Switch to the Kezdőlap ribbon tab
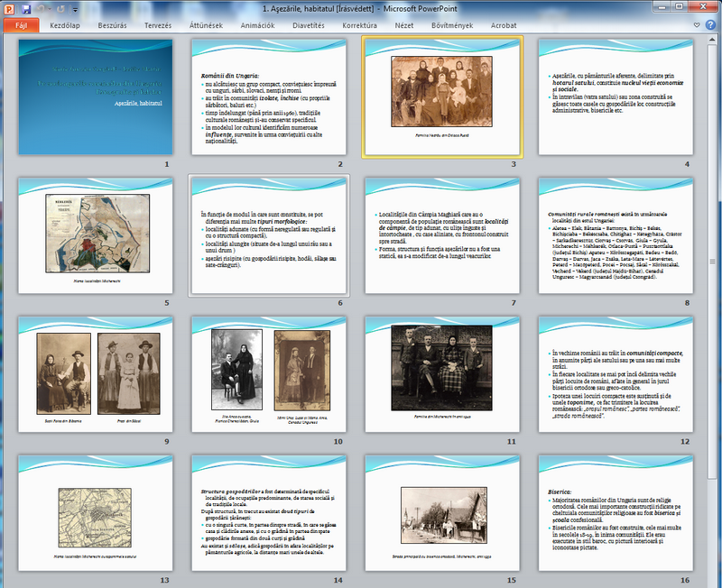Screen dimensions: 722x588 click(65, 26)
